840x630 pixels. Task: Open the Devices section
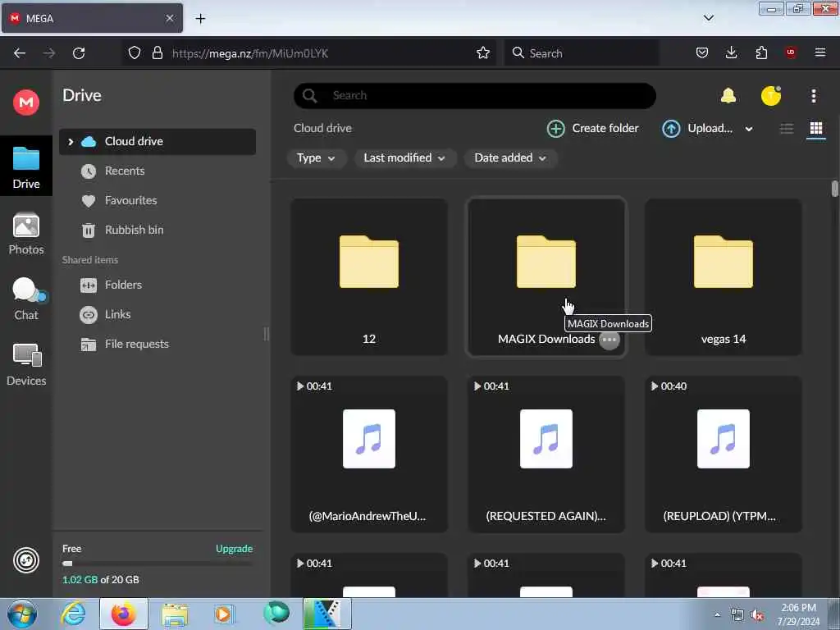tap(26, 365)
